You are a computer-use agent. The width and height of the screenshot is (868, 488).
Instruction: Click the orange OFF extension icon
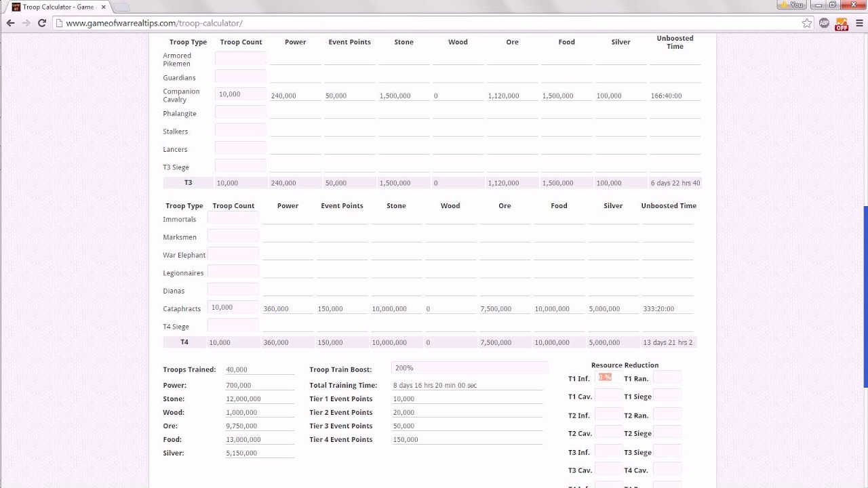[x=842, y=24]
